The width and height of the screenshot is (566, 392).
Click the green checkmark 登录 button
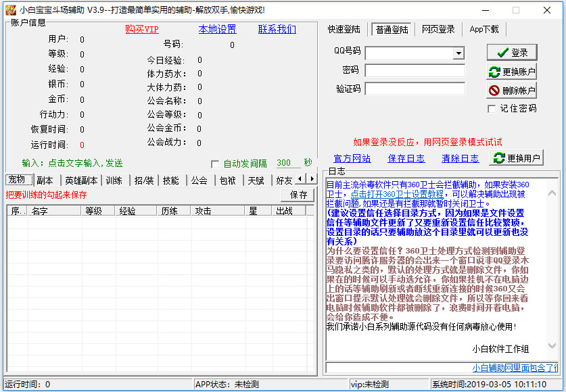coord(511,53)
